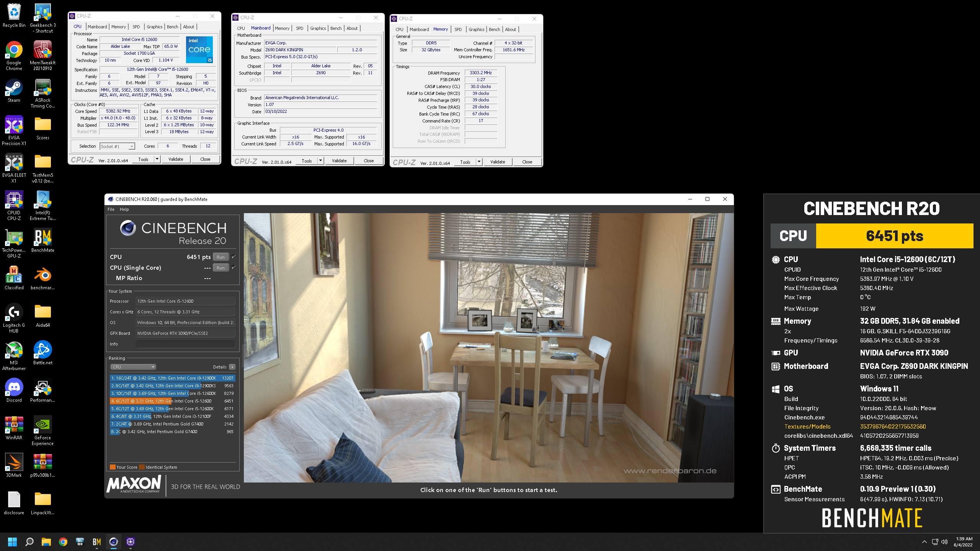The width and height of the screenshot is (980, 551).
Task: Click Validate in first CPU-Z window
Action: (x=176, y=159)
